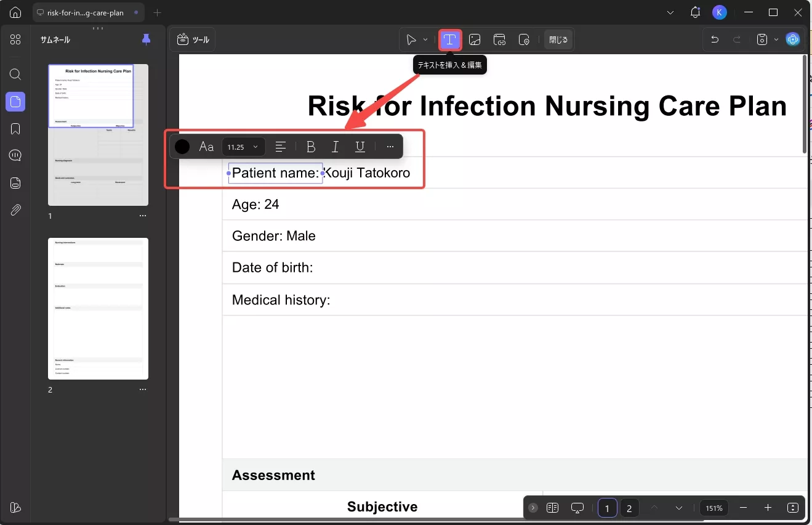
Task: Open the notifications bell
Action: (696, 12)
